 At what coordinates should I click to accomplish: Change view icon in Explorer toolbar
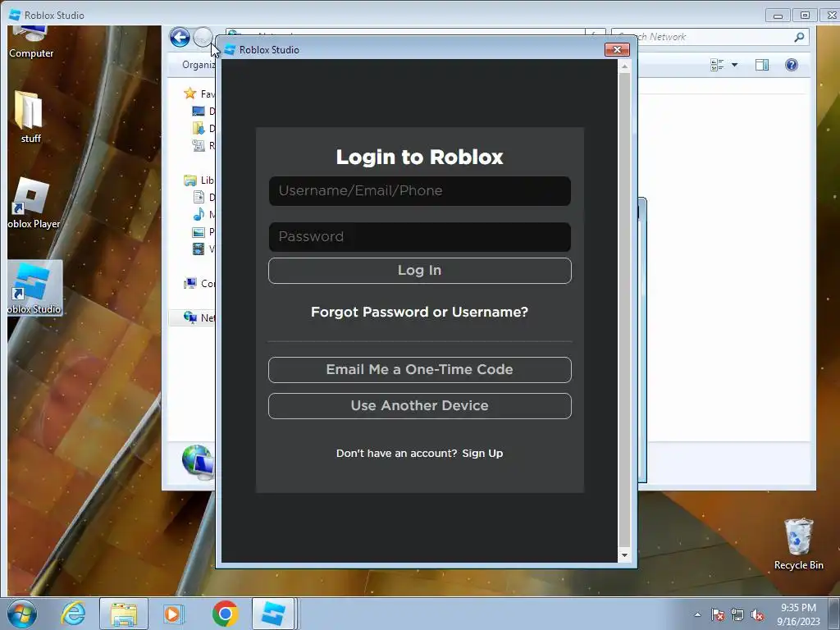[717, 65]
